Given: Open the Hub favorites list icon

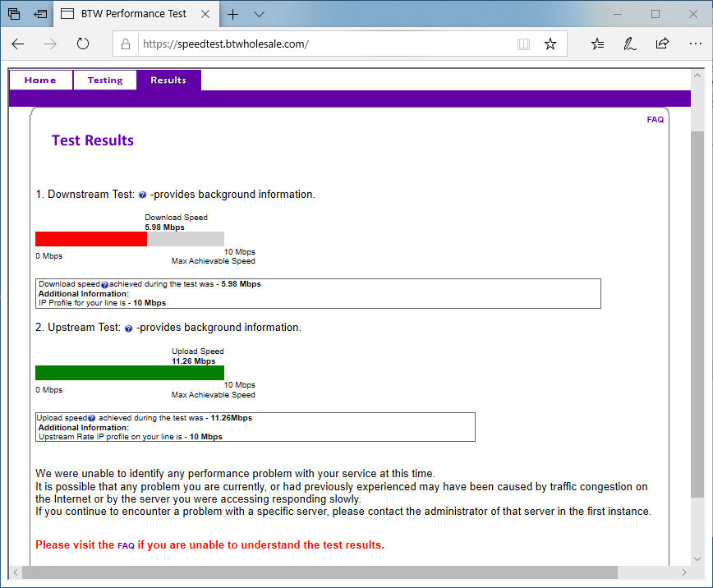Looking at the screenshot, I should [596, 44].
